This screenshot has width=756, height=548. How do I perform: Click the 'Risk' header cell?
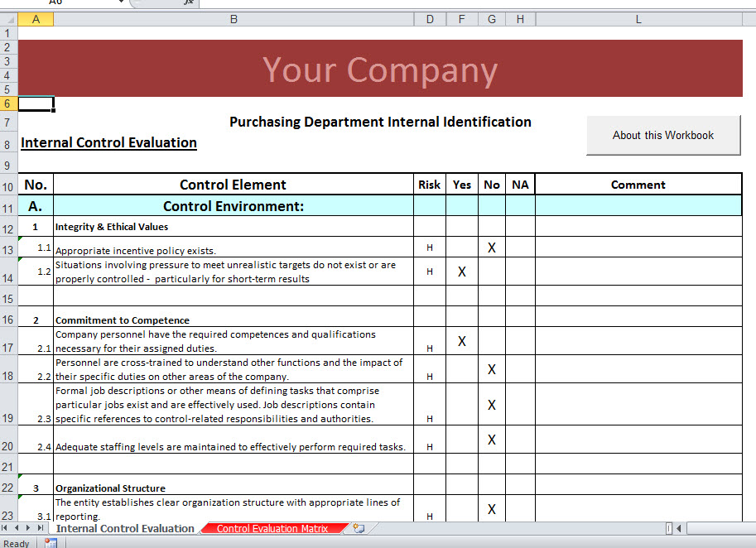[x=430, y=185]
